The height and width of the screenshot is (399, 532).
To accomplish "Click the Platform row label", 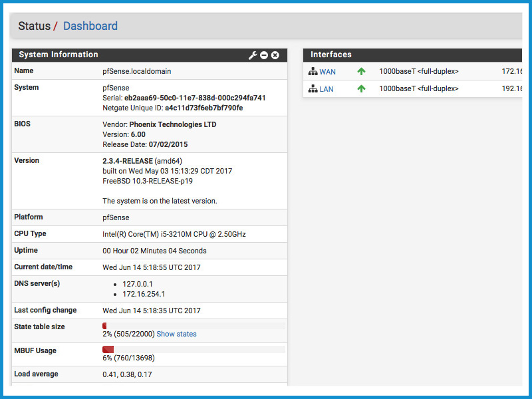I will point(29,217).
